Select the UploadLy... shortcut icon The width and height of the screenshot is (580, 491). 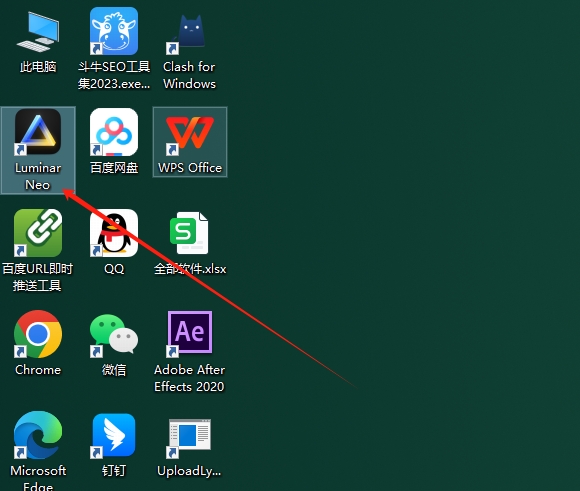tap(189, 438)
